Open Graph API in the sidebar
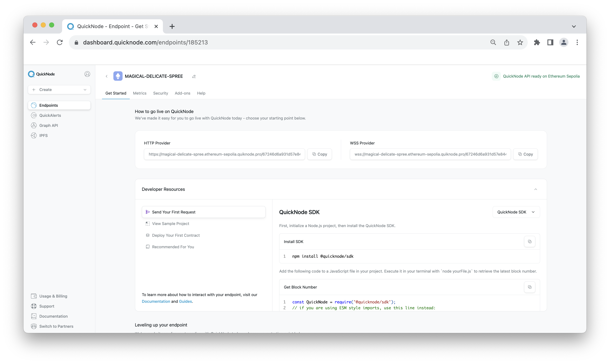Image resolution: width=610 pixels, height=364 pixels. pyautogui.click(x=48, y=125)
